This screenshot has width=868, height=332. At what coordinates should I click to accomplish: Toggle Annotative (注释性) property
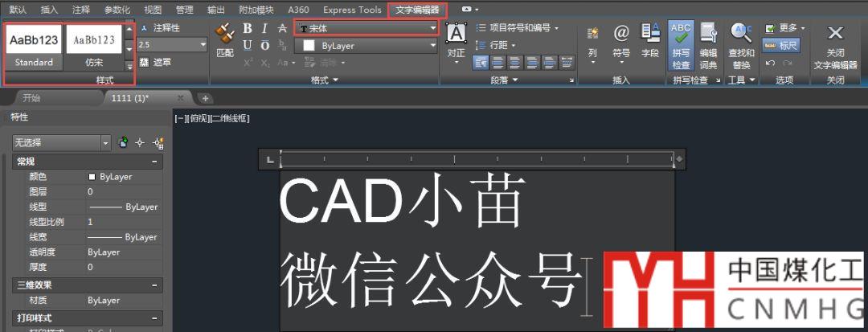(x=160, y=27)
